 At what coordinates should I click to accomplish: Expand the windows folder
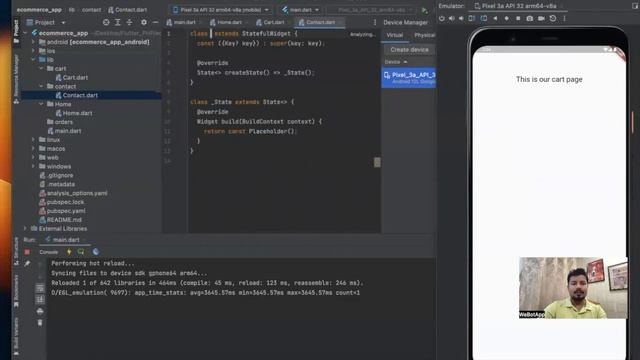(x=33, y=167)
